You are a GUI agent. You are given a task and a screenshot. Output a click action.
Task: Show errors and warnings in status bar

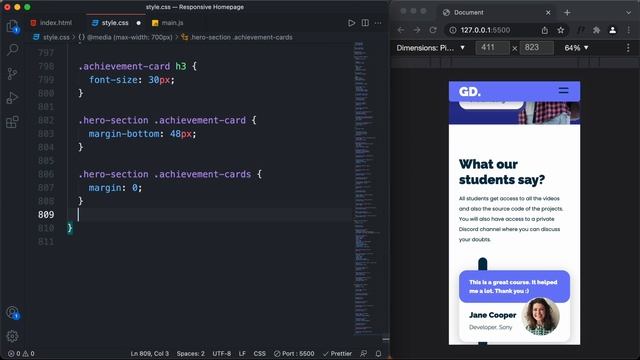click(x=21, y=353)
